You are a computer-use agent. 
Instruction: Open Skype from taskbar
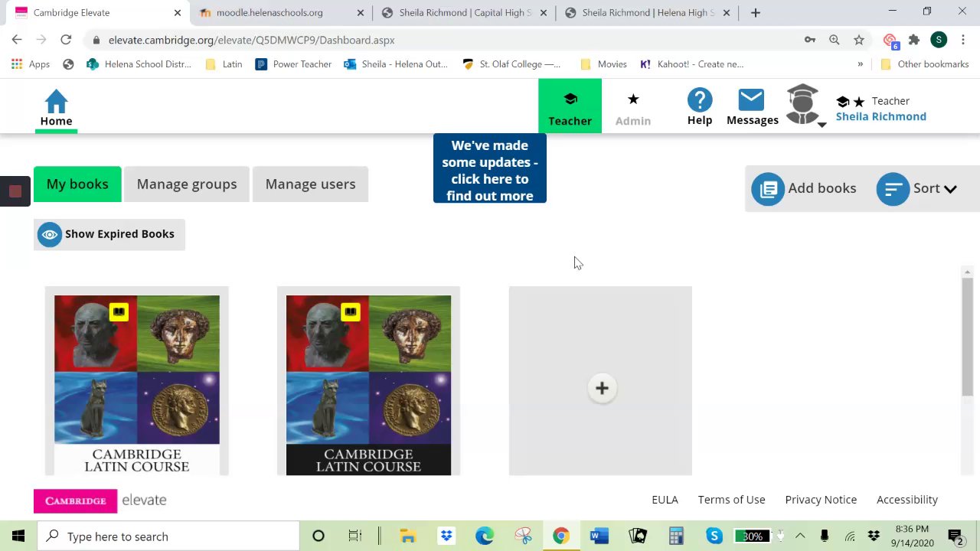coord(714,536)
